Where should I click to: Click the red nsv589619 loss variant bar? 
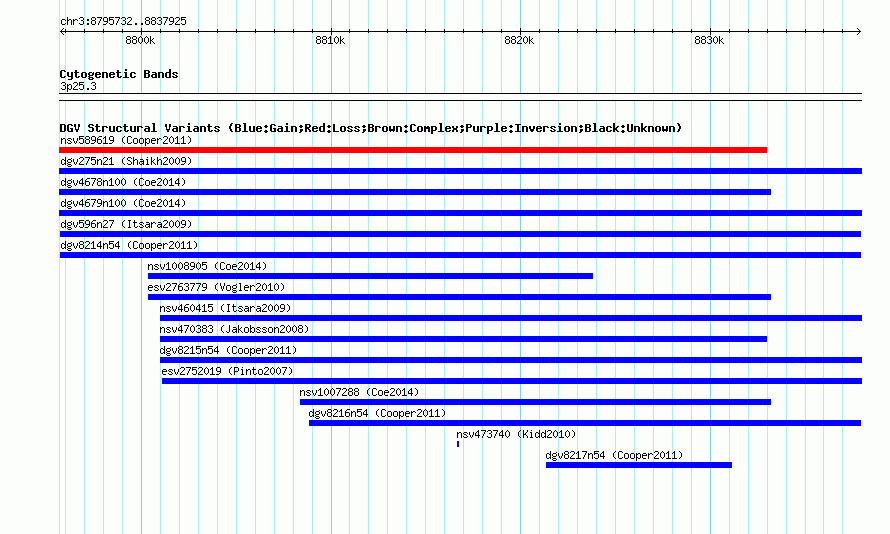[413, 150]
